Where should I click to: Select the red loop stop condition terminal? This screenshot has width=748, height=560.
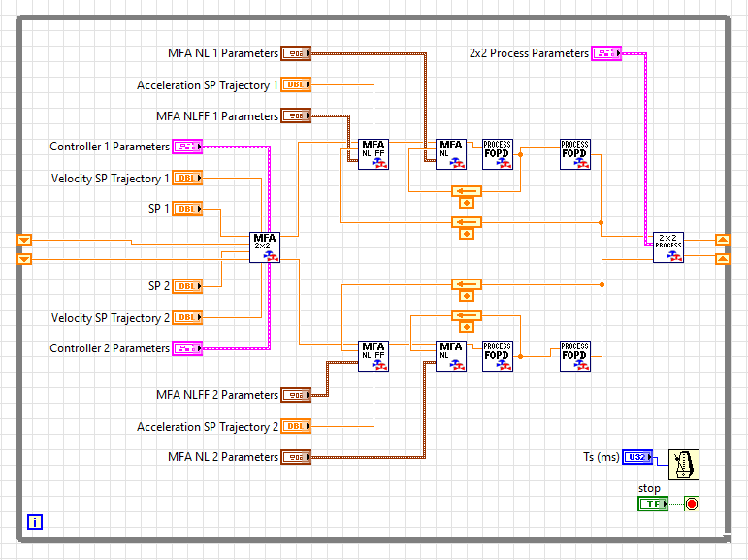point(692,504)
